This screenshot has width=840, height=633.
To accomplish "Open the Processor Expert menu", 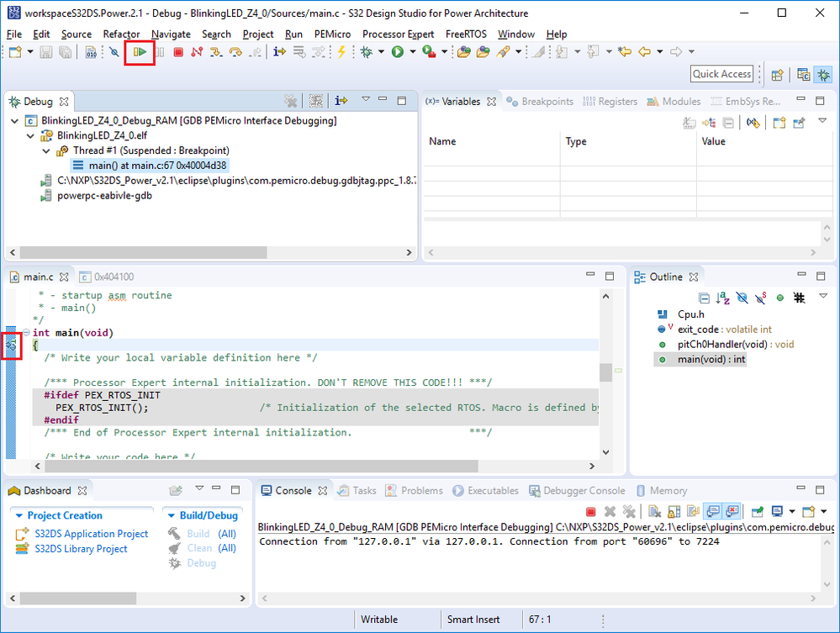I will pyautogui.click(x=398, y=34).
